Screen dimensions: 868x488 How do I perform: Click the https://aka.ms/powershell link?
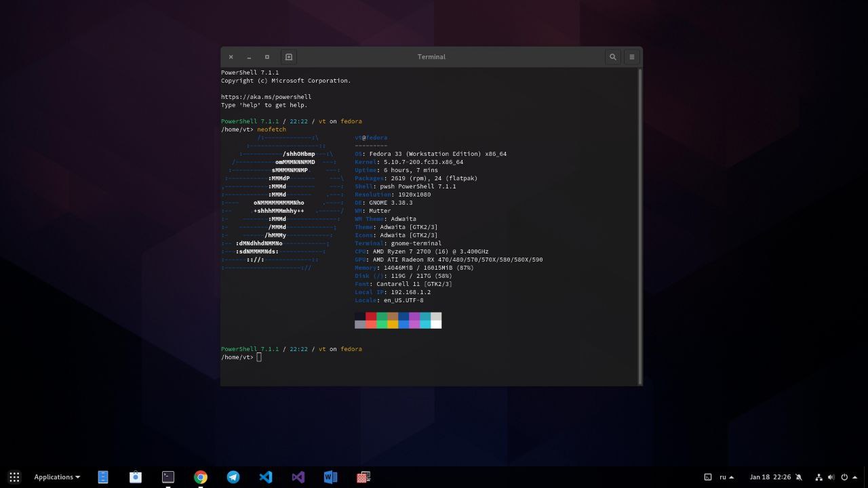coord(266,97)
